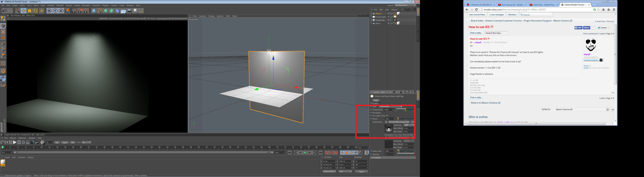The height and width of the screenshot is (177, 644).
Task: Open the Sampling MIP dropdown
Action: pos(409,125)
